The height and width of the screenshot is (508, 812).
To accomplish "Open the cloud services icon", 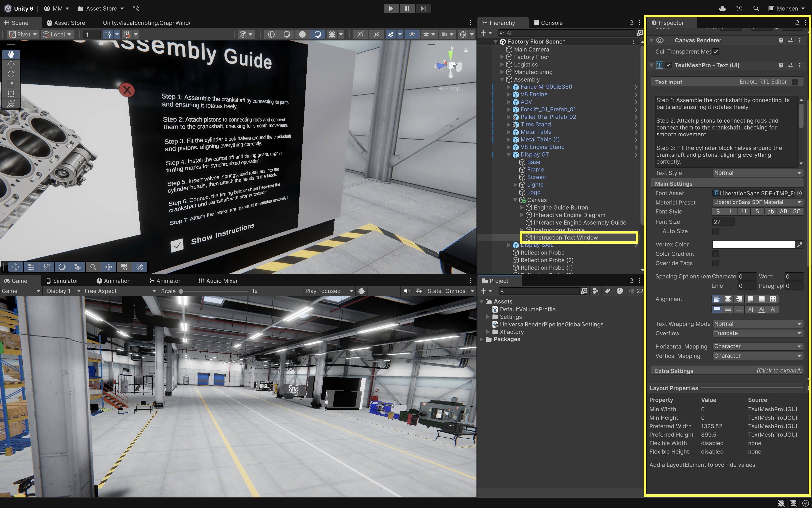I will point(722,8).
